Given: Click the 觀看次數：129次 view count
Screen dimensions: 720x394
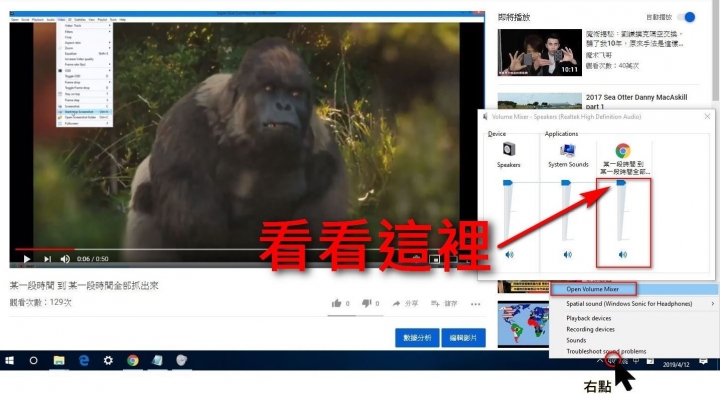Looking at the screenshot, I should [41, 303].
